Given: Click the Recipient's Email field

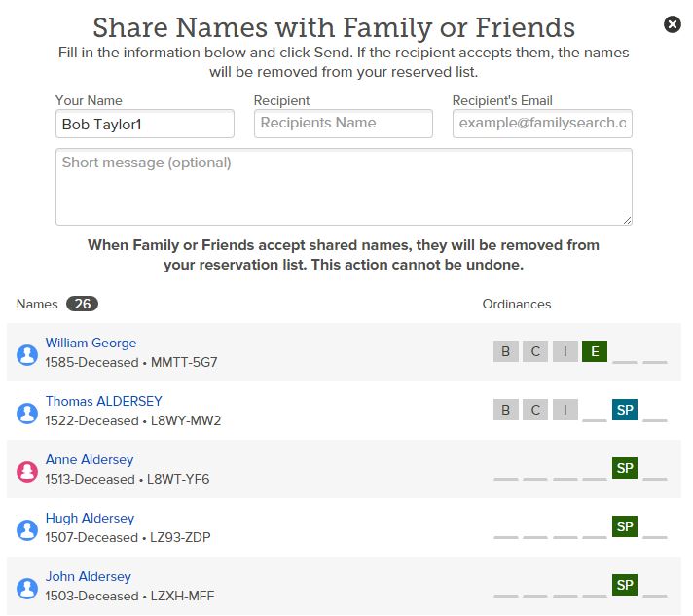Looking at the screenshot, I should click(542, 124).
